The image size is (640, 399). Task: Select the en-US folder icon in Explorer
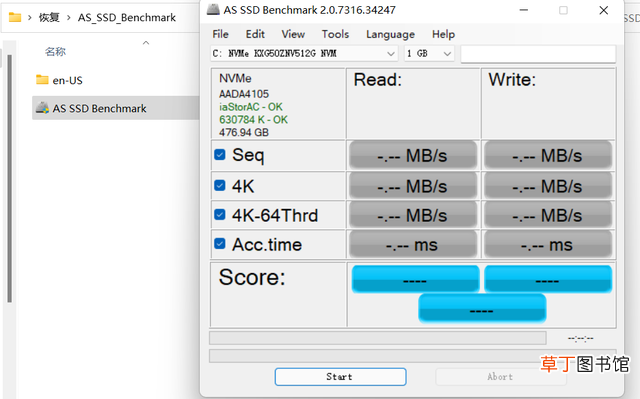[x=42, y=80]
